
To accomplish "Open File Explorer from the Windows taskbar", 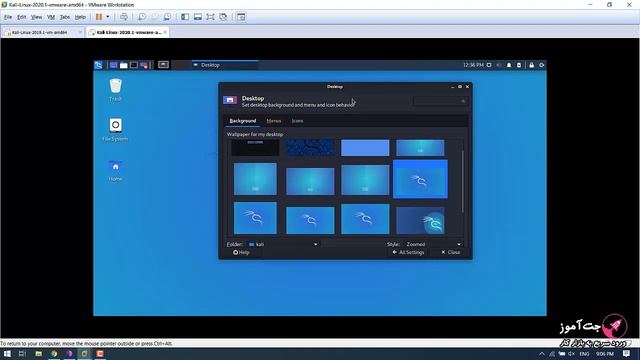I will coord(38,354).
